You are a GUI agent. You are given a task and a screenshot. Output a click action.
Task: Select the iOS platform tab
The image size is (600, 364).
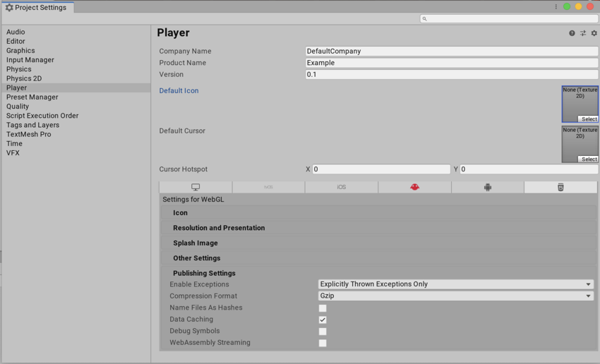point(342,187)
